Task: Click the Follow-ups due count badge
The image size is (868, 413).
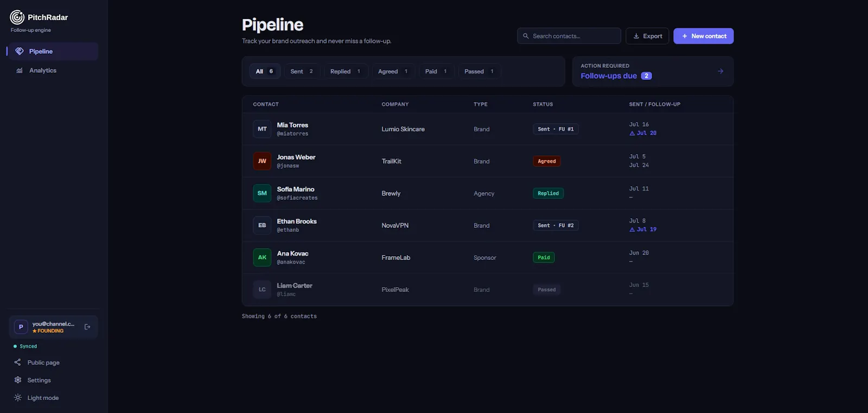Action: 646,76
